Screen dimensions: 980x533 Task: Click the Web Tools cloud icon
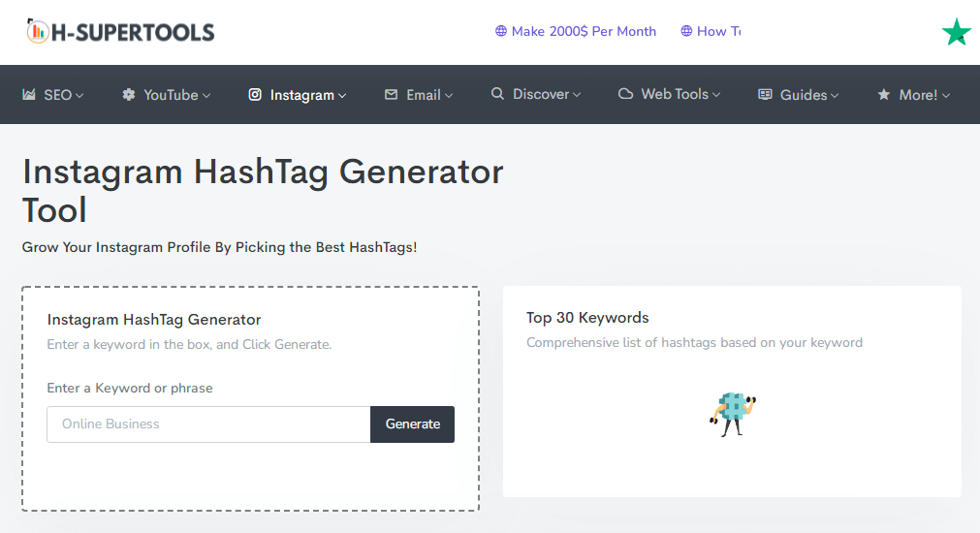point(626,95)
